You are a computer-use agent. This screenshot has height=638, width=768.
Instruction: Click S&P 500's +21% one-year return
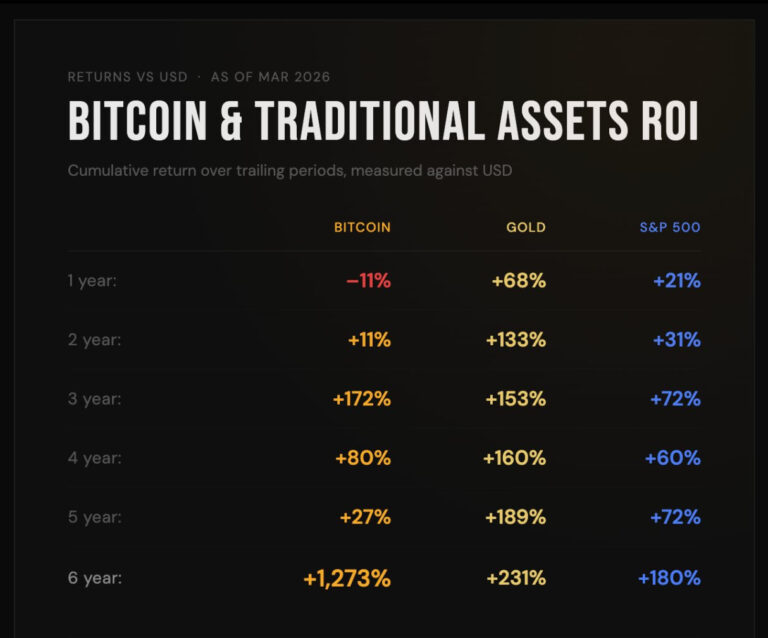point(677,281)
